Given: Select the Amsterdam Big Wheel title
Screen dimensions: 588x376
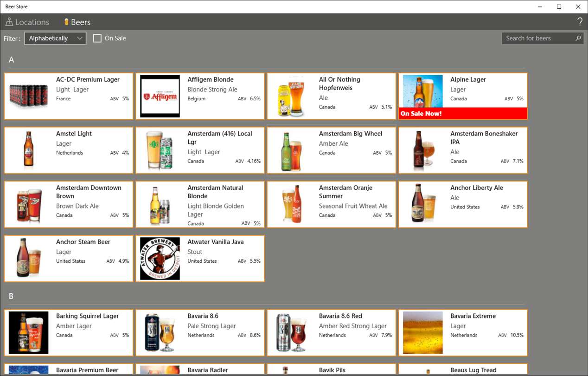Looking at the screenshot, I should 350,134.
